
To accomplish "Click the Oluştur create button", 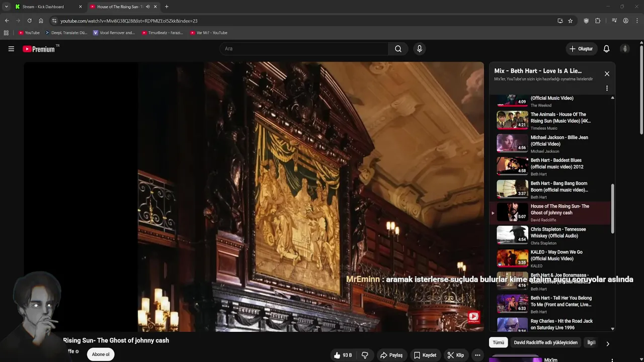I will (581, 49).
